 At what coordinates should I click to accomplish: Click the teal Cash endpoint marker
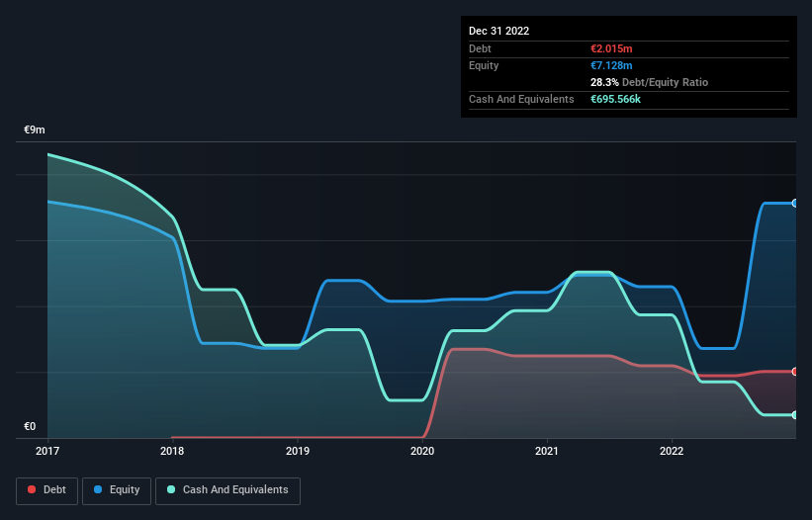click(795, 415)
